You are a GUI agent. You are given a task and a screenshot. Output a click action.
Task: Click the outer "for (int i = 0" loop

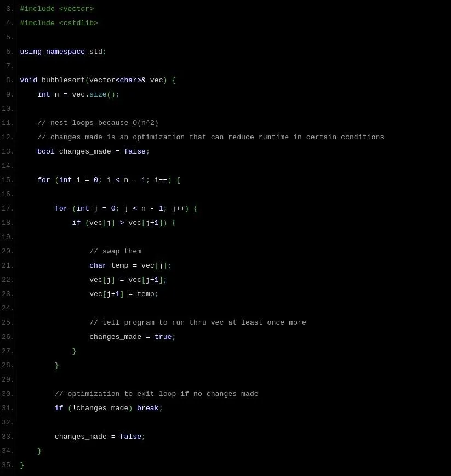109,180
